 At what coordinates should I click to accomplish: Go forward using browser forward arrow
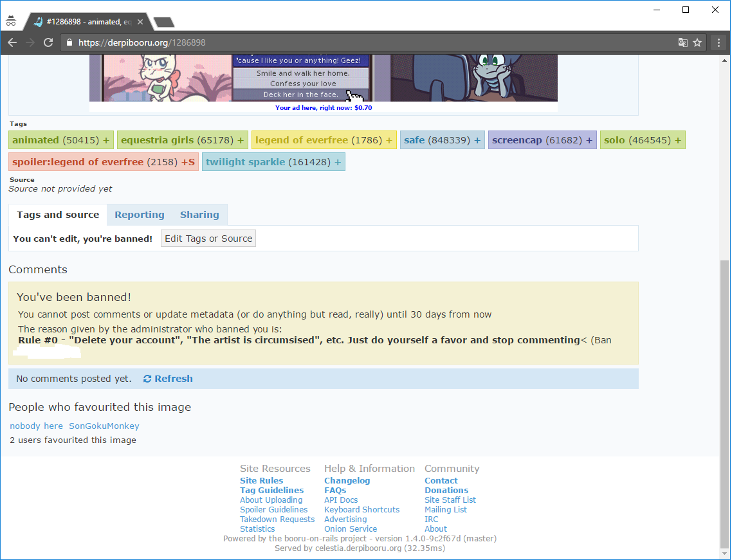(30, 42)
